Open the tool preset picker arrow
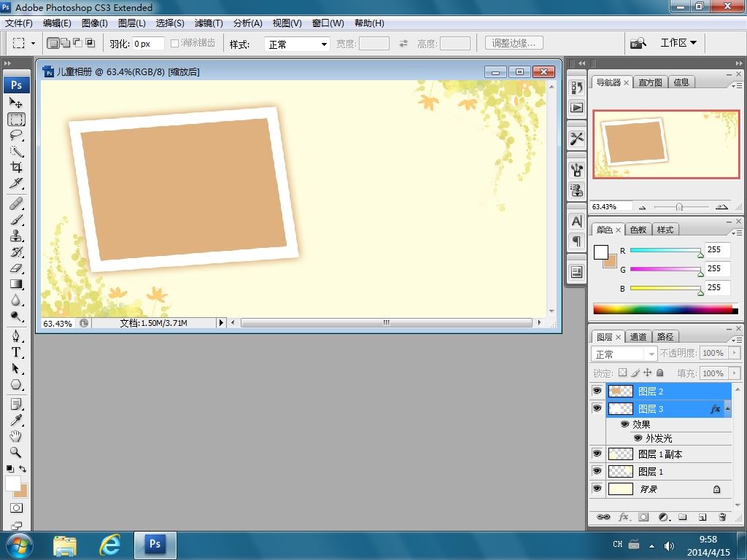 (x=33, y=43)
